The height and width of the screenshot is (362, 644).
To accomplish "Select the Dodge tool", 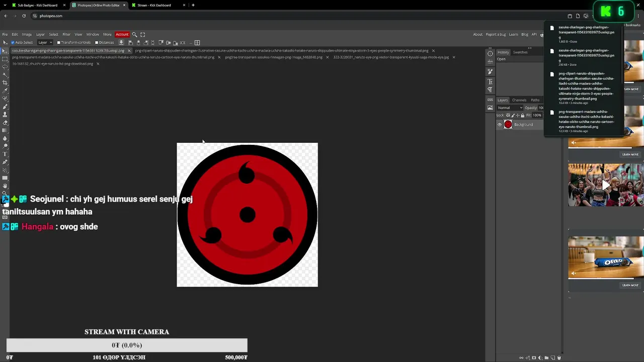I will [x=5, y=146].
